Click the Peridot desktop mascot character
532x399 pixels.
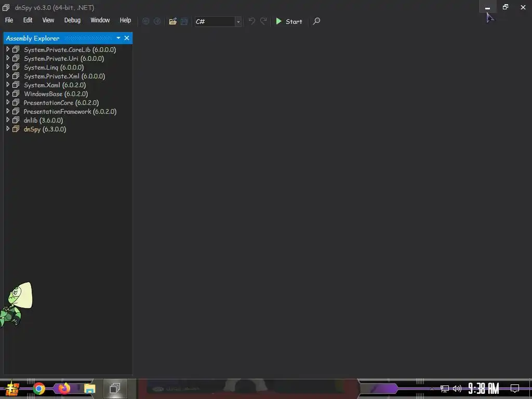[x=16, y=304]
